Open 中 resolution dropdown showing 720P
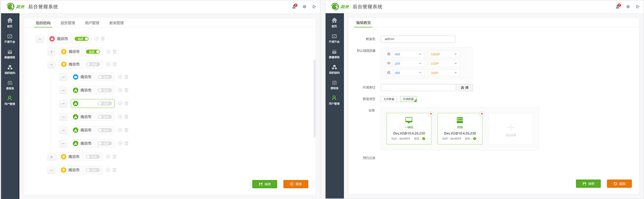This screenshot has height=199, width=644. (444, 64)
